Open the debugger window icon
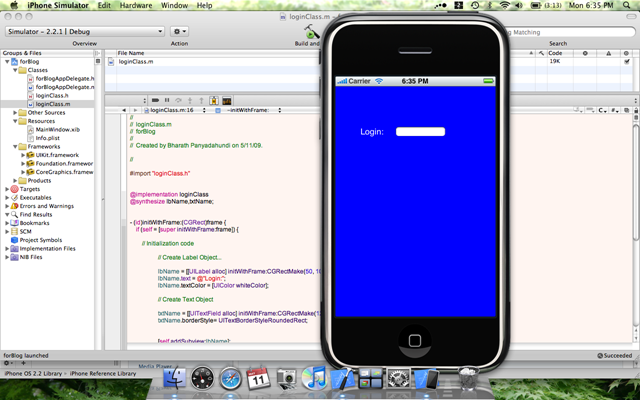The image size is (640, 400). tap(214, 100)
